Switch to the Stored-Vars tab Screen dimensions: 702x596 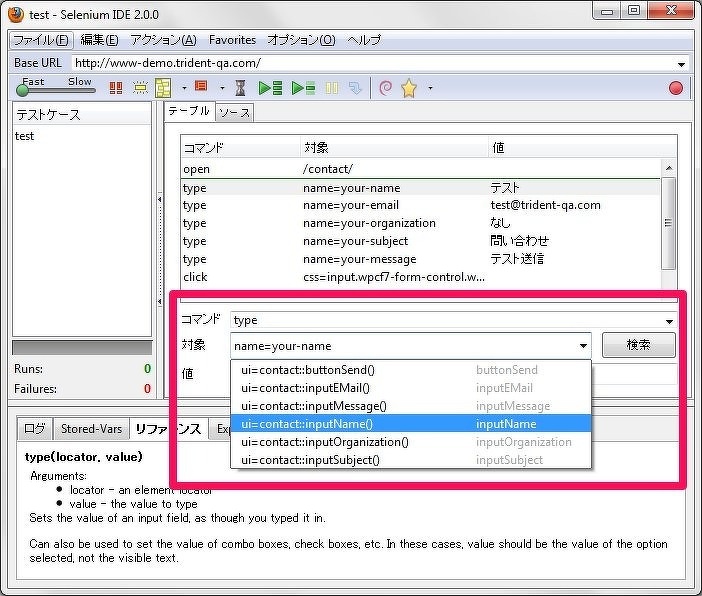(91, 429)
